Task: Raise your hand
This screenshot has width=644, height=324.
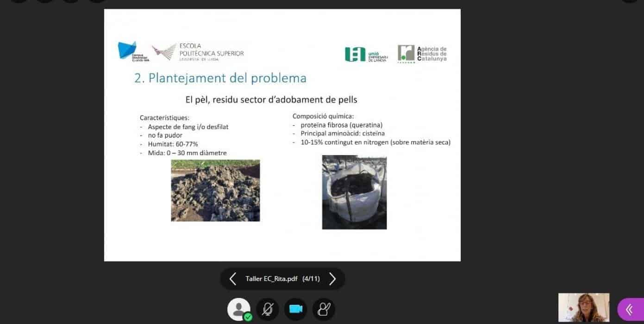Action: [324, 309]
